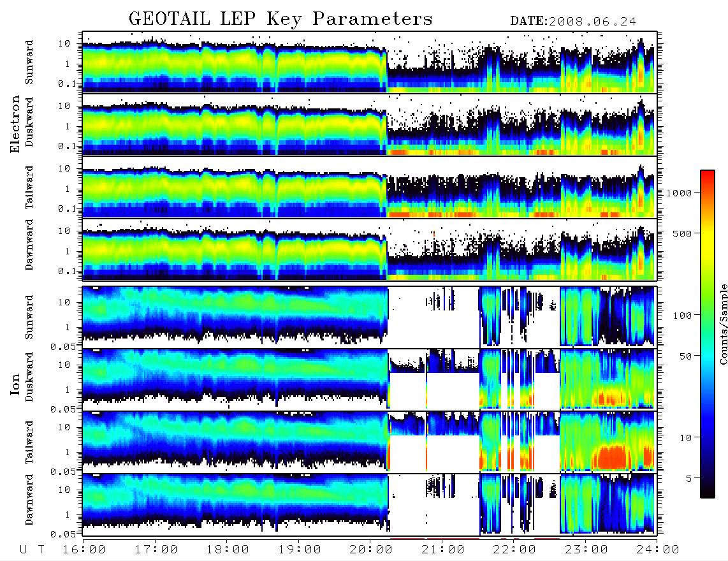The width and height of the screenshot is (728, 561).
Task: Click the 22:00 time tick label
Action: (x=514, y=550)
